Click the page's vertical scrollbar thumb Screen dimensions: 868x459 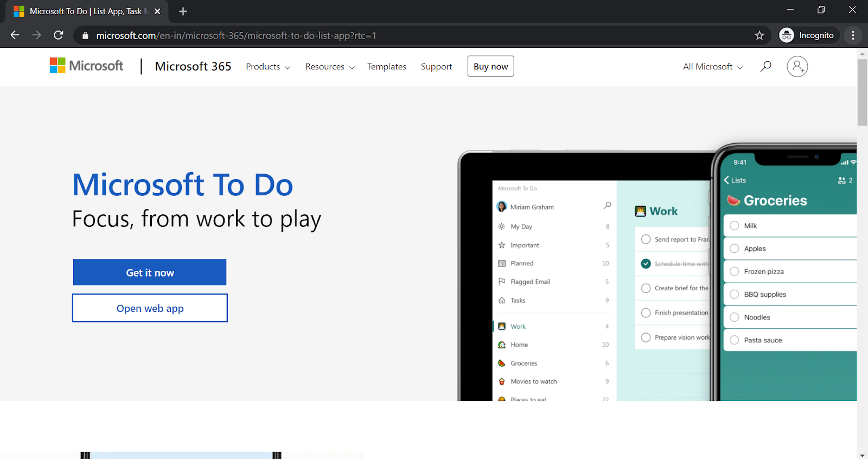point(862,92)
